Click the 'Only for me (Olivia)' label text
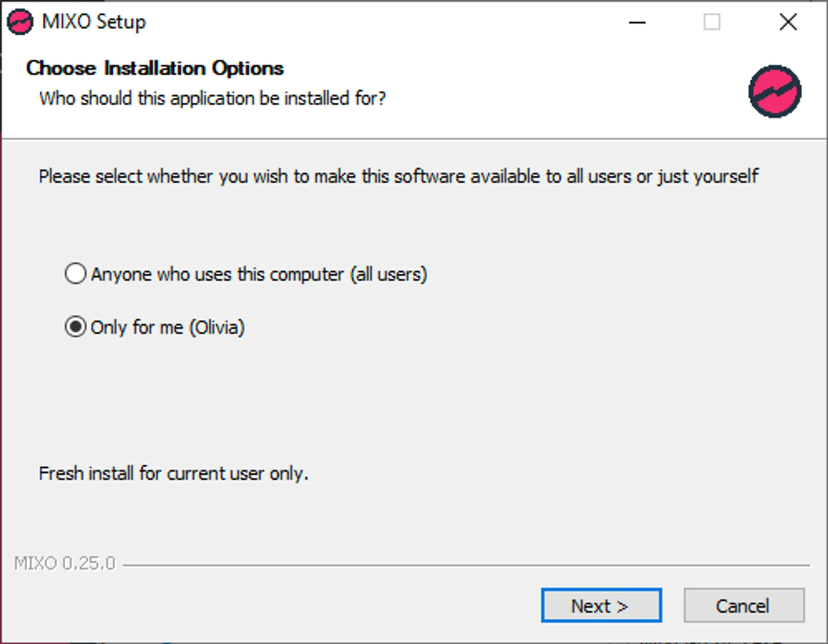The height and width of the screenshot is (644, 828). [168, 328]
